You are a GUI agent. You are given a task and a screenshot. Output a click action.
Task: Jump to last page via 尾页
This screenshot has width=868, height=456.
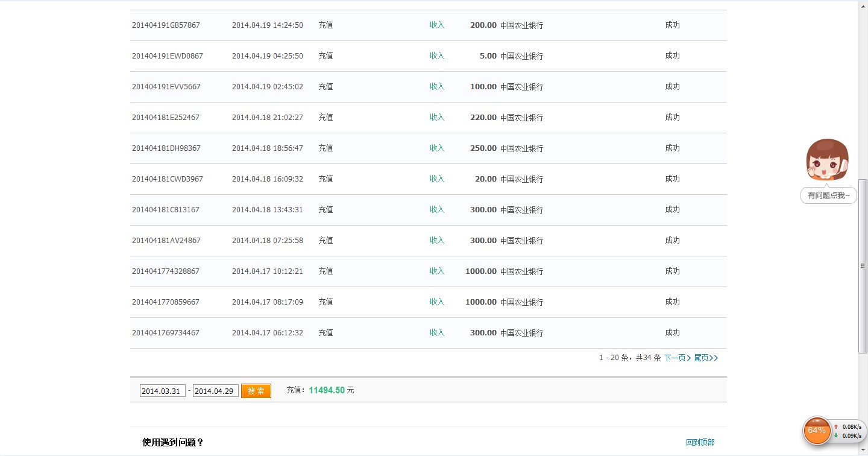(x=706, y=358)
